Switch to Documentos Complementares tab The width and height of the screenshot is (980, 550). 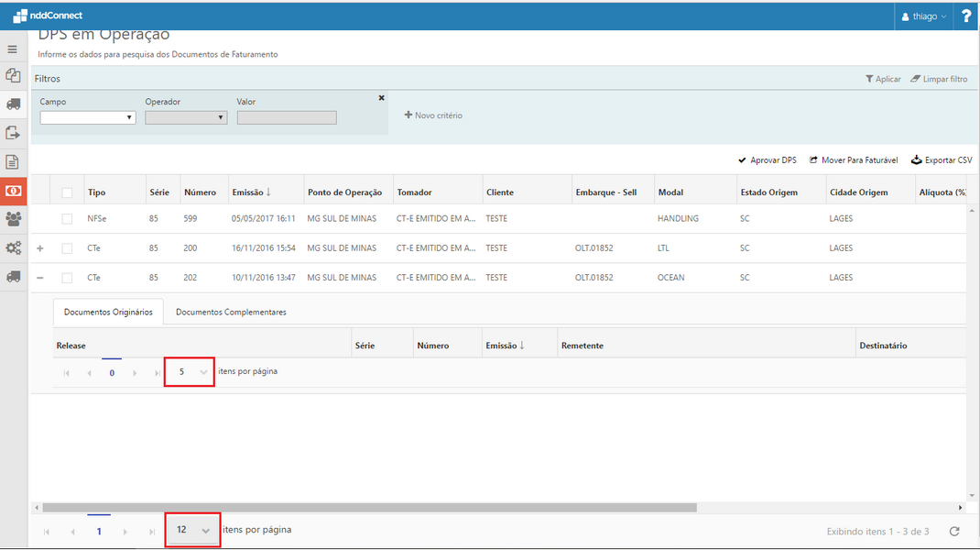click(231, 312)
